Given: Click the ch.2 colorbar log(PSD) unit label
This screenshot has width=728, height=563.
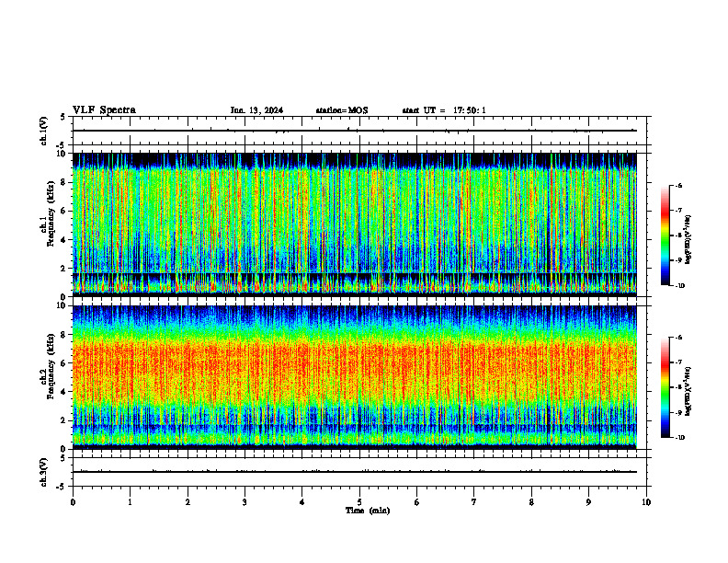Looking at the screenshot, I should click(688, 392).
